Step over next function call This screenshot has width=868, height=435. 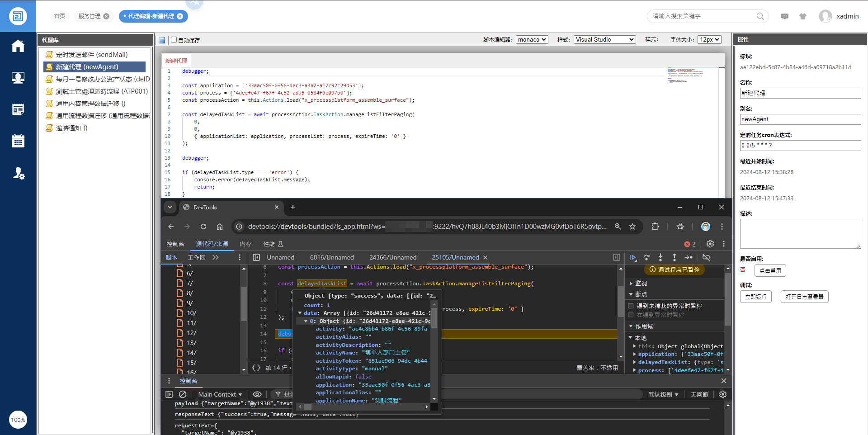pos(646,257)
